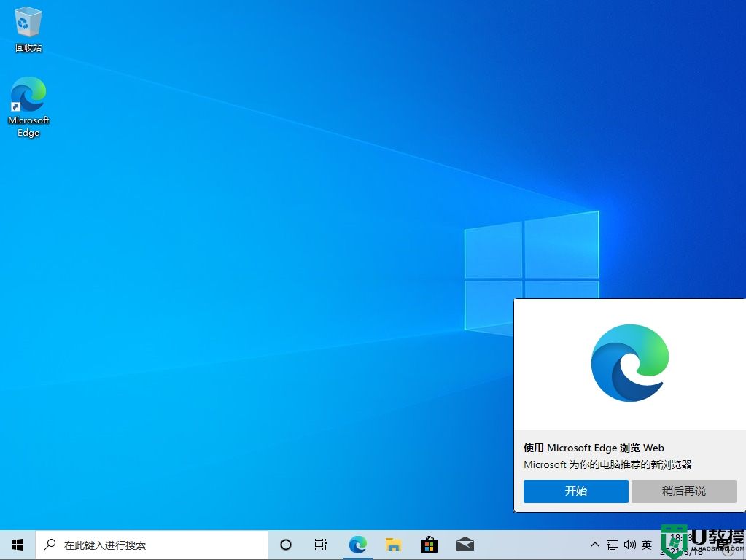The image size is (746, 560).
Task: Open the 回收站 recycle bin desktop icon
Action: pos(28,29)
